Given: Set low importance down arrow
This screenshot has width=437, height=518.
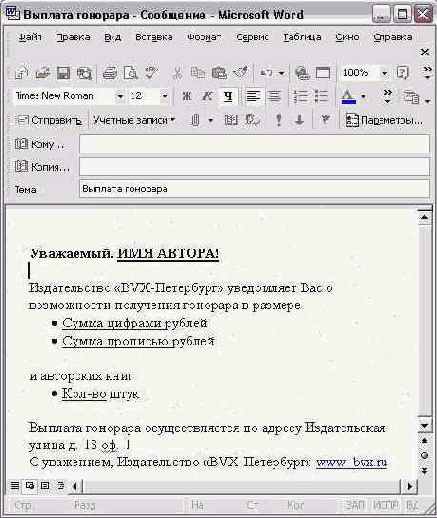Looking at the screenshot, I should 300,120.
